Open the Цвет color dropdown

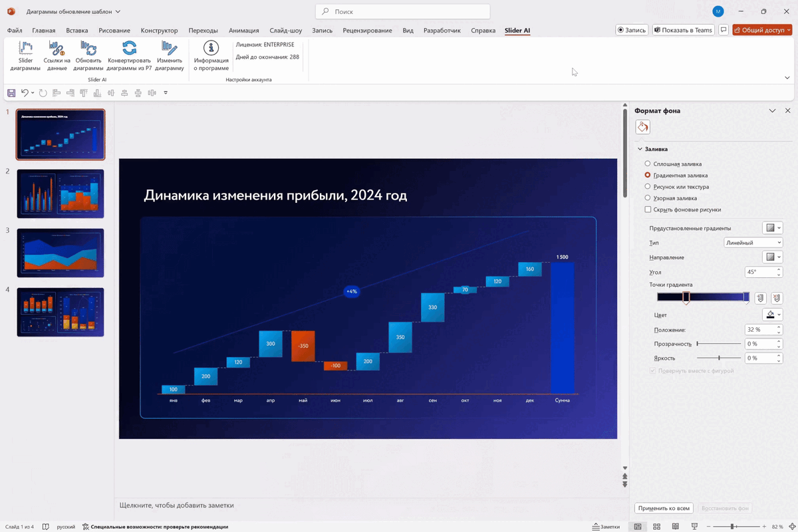coord(773,315)
